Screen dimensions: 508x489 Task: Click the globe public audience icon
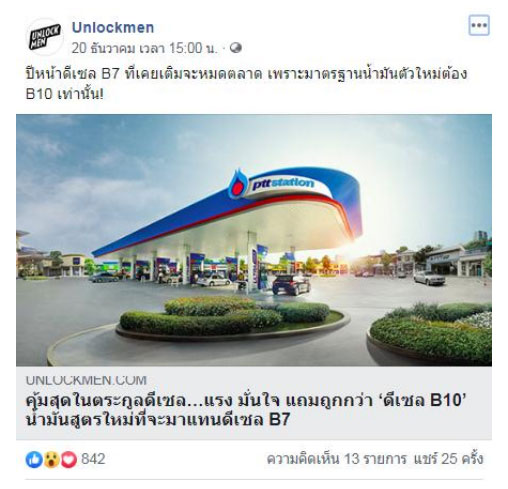click(236, 48)
